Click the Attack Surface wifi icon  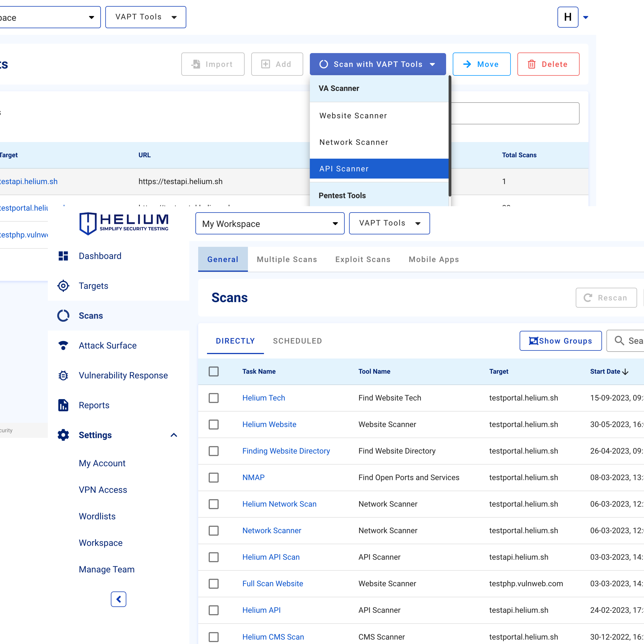[x=63, y=345]
